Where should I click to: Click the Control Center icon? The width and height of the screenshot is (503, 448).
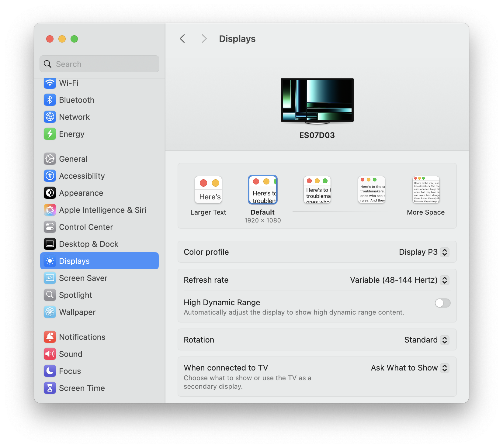click(x=50, y=227)
